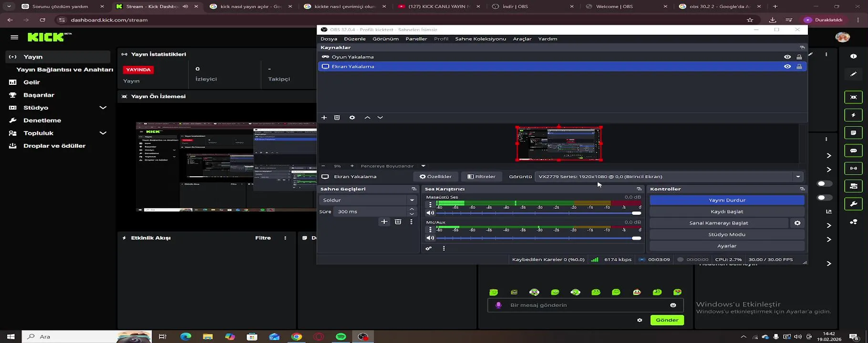Open Görüntü display selection dropdown
This screenshot has width=868, height=343.
(x=669, y=177)
